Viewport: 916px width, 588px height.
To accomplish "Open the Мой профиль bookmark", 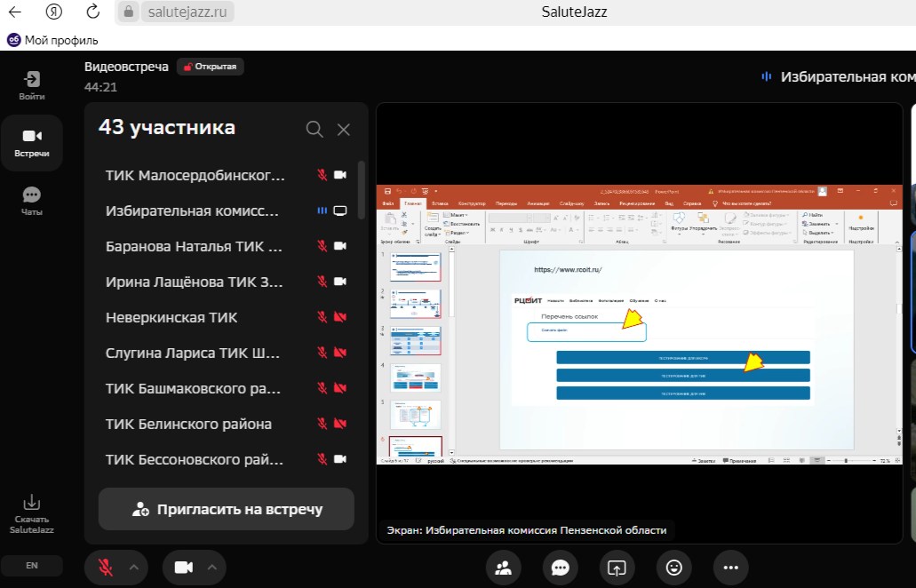I will point(52,40).
